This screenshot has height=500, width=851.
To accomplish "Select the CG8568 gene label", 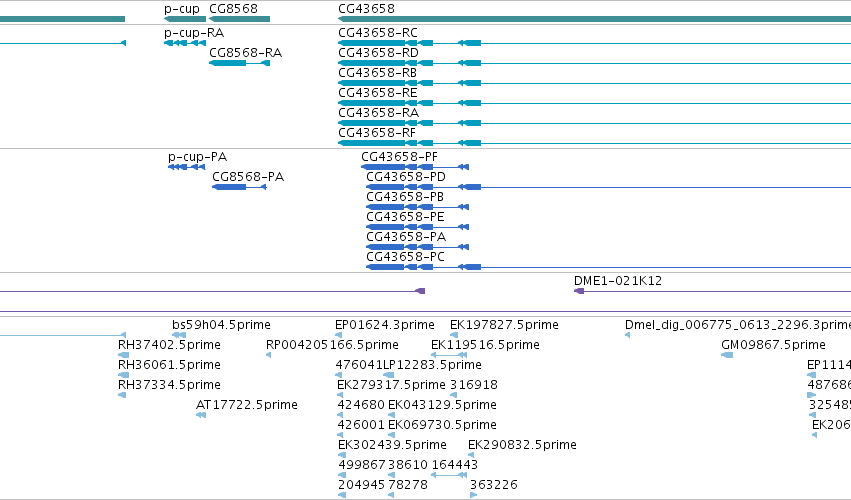I will coord(233,9).
